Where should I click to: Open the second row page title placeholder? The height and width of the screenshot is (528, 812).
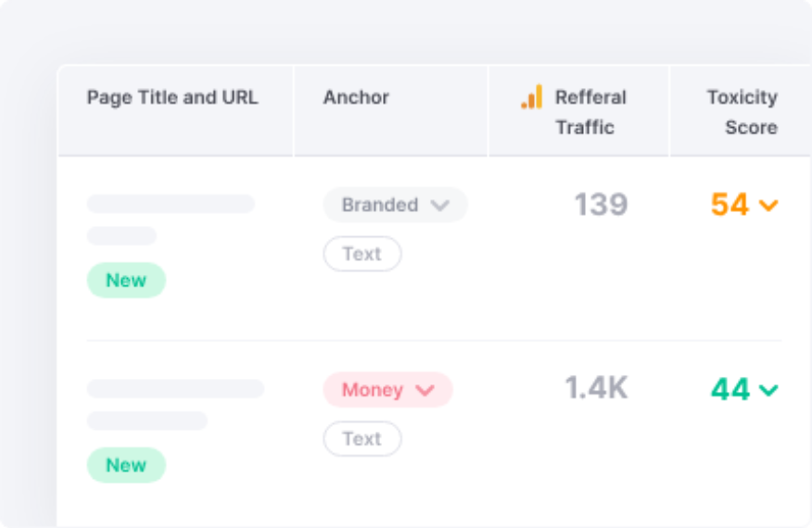[175, 388]
